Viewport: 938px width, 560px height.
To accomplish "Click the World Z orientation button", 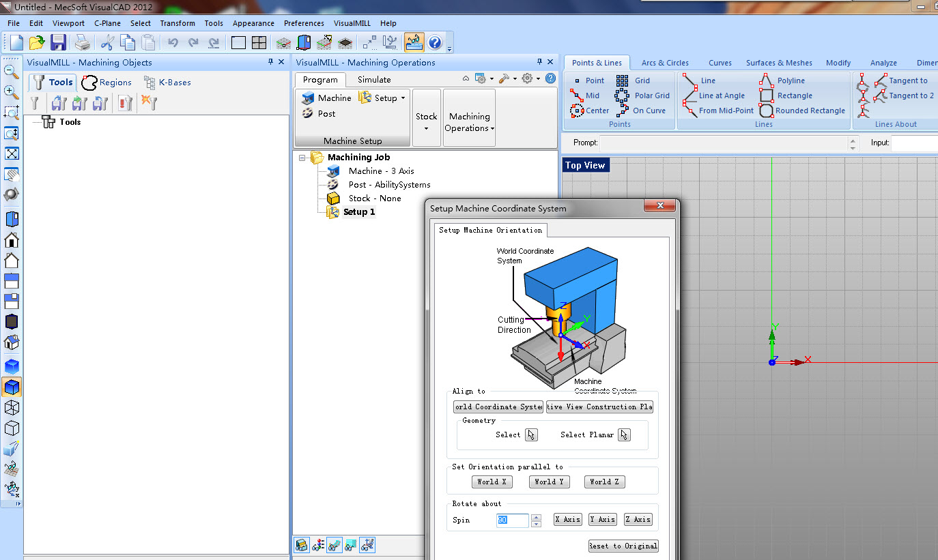I will 605,482.
